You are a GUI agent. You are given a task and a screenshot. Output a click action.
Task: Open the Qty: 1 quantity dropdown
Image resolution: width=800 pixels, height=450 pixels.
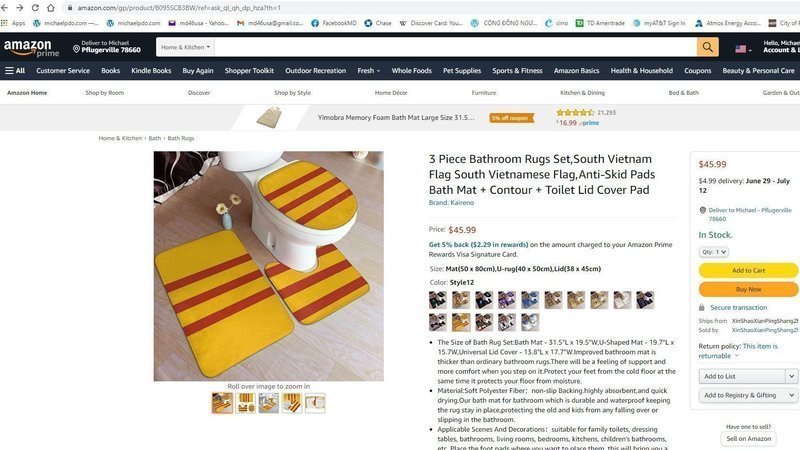713,252
